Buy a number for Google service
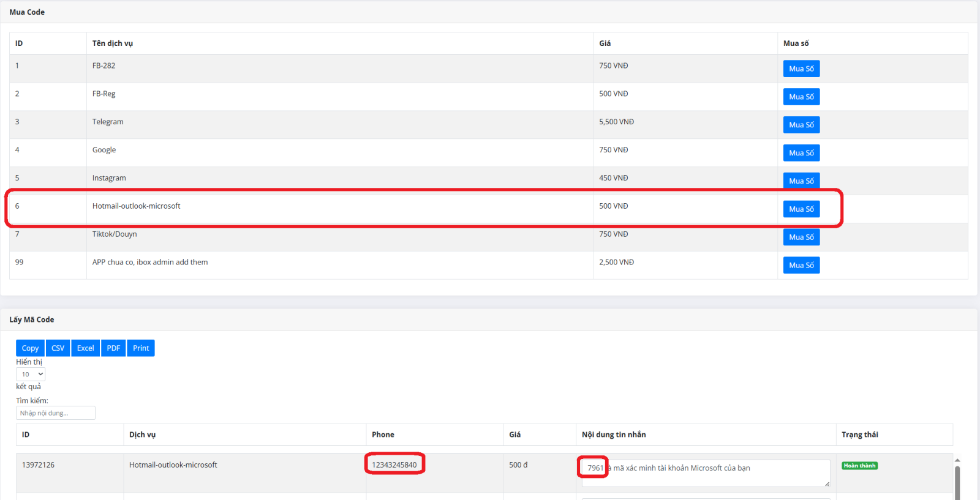The image size is (980, 500). (x=801, y=153)
